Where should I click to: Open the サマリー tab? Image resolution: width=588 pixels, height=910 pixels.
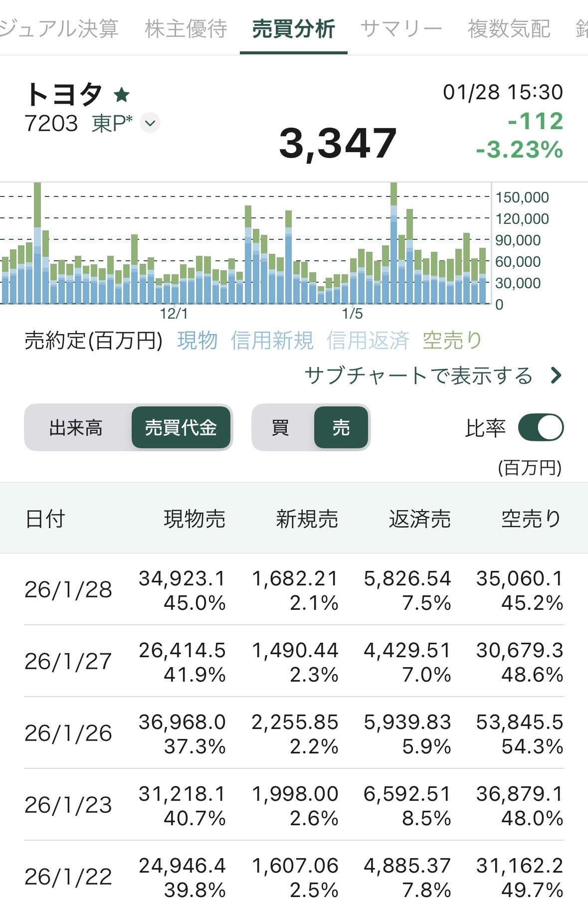coord(401,29)
